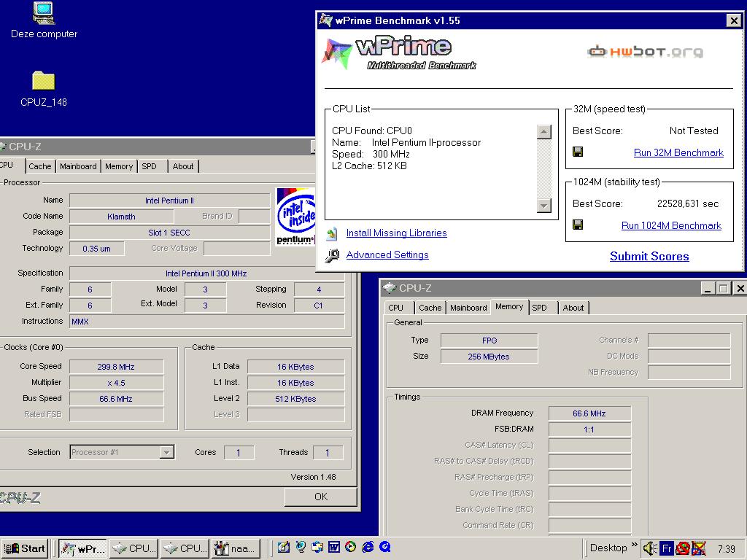Screen dimensions: 747x560
Task: Click the Code Name value Klamath
Action: click(122, 216)
